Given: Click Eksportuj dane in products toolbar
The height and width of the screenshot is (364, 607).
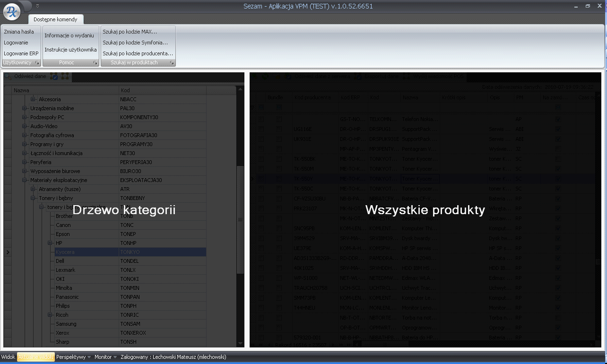Looking at the screenshot, I should pos(382,76).
